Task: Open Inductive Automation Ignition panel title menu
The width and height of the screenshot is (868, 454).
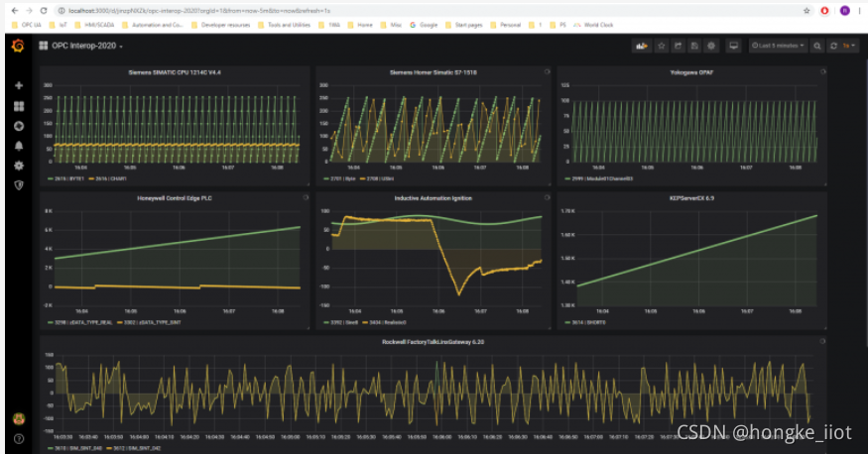Action: [x=433, y=198]
